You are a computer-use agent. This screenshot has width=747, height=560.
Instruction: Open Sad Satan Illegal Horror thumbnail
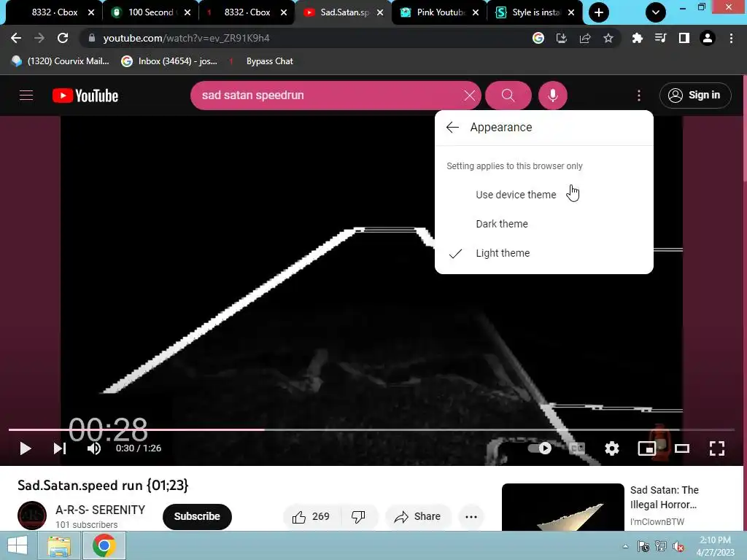[562, 507]
